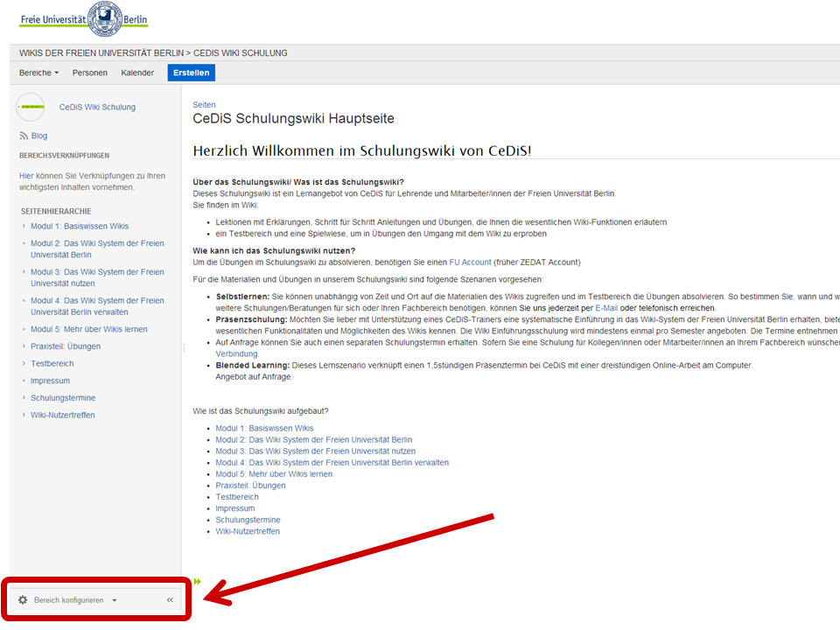This screenshot has width=840, height=630.
Task: Click the Bereich konfigurieren label
Action: click(68, 600)
